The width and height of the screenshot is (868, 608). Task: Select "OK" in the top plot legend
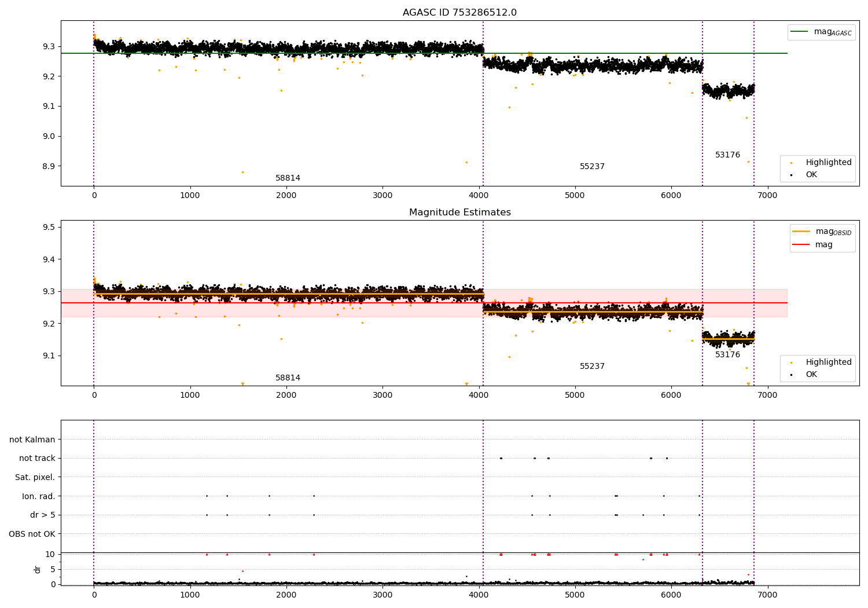click(805, 174)
